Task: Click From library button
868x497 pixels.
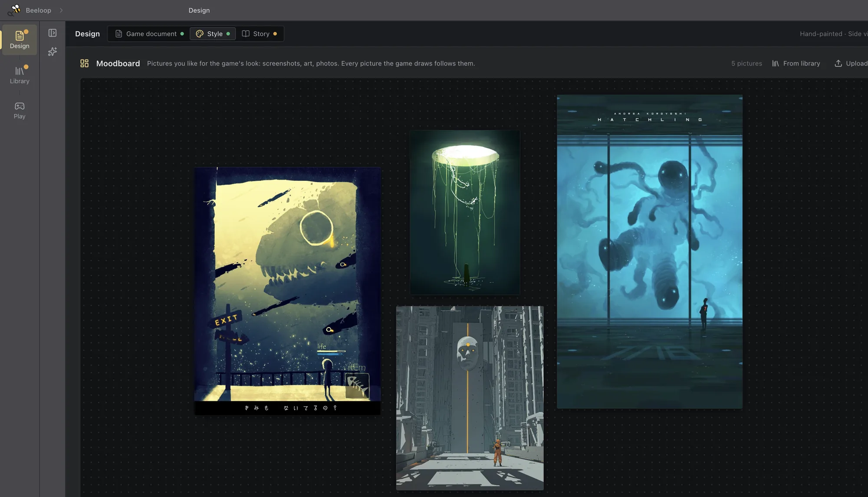Action: pyautogui.click(x=796, y=63)
